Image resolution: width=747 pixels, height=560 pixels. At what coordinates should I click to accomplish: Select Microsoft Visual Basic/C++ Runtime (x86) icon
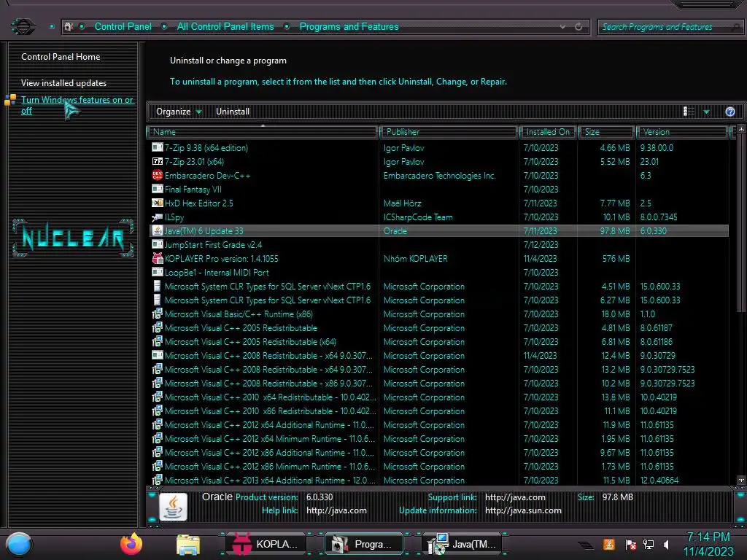pyautogui.click(x=158, y=314)
